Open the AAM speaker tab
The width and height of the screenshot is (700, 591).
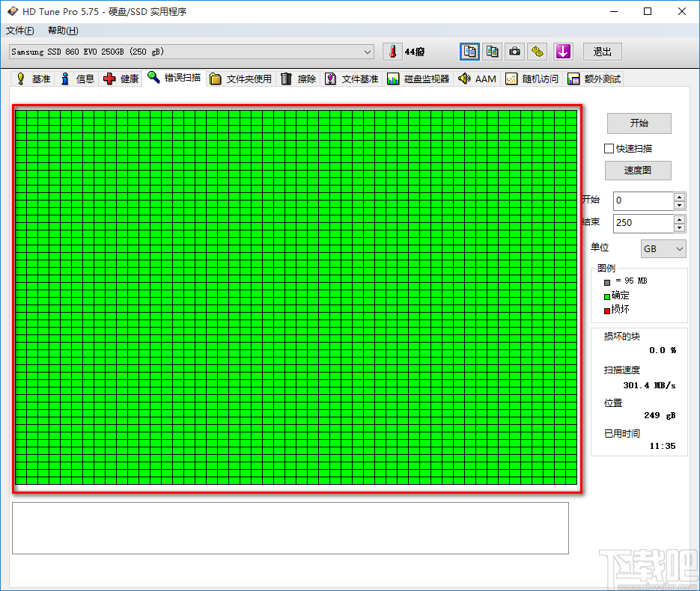477,79
